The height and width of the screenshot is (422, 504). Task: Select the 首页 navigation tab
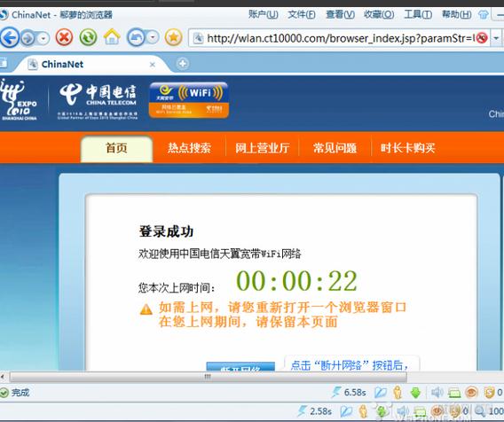pos(116,149)
